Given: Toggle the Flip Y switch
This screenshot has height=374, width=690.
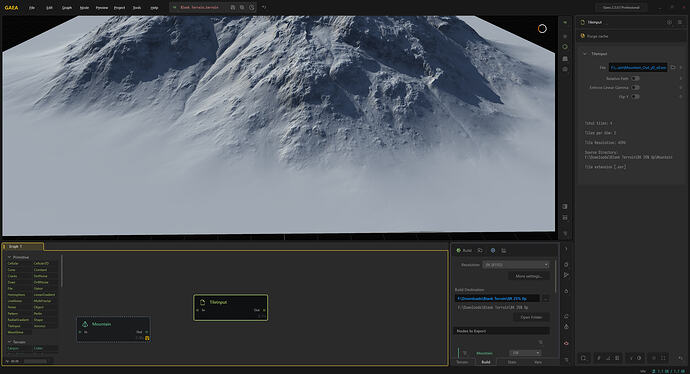Looking at the screenshot, I should click(635, 96).
